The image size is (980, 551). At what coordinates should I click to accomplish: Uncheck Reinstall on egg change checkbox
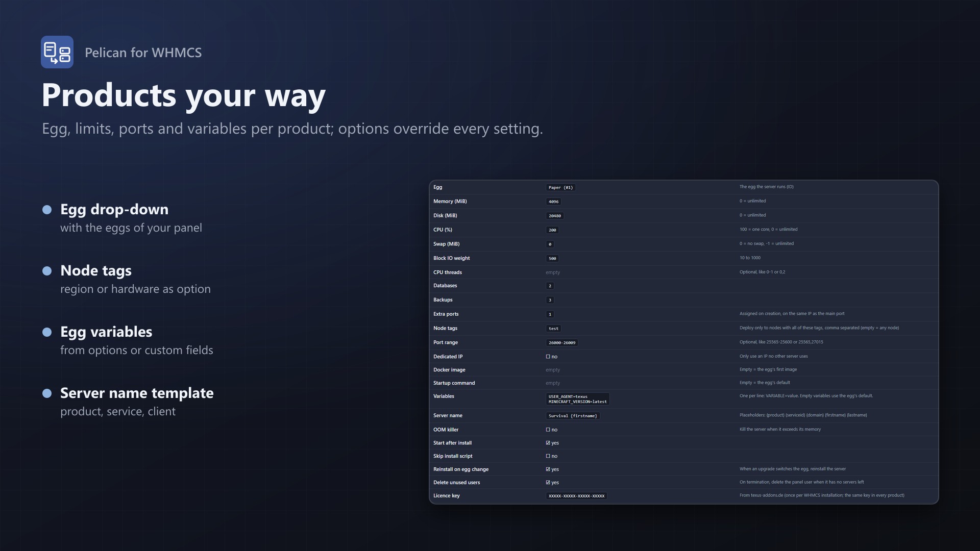click(x=548, y=469)
